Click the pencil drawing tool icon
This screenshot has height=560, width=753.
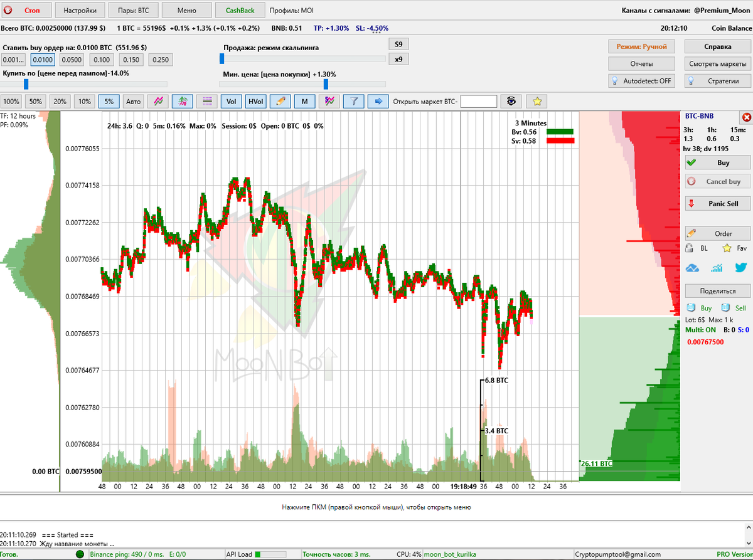[x=280, y=101]
